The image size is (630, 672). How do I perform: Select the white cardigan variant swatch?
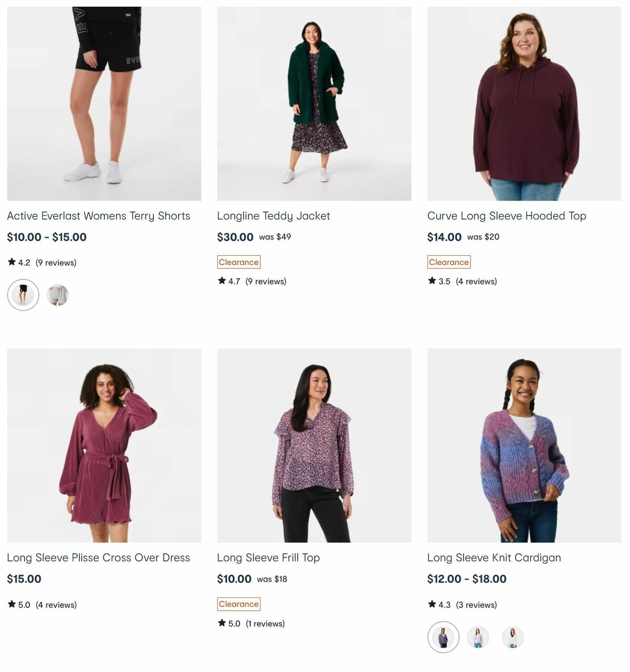point(513,637)
